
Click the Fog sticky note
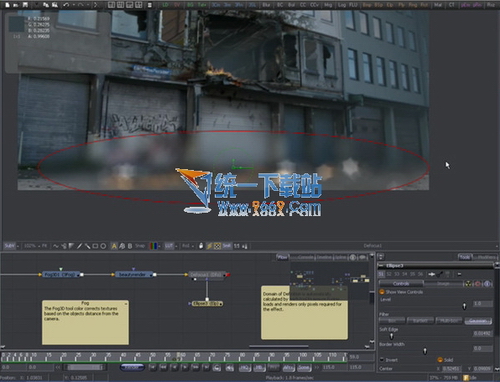[x=85, y=322]
